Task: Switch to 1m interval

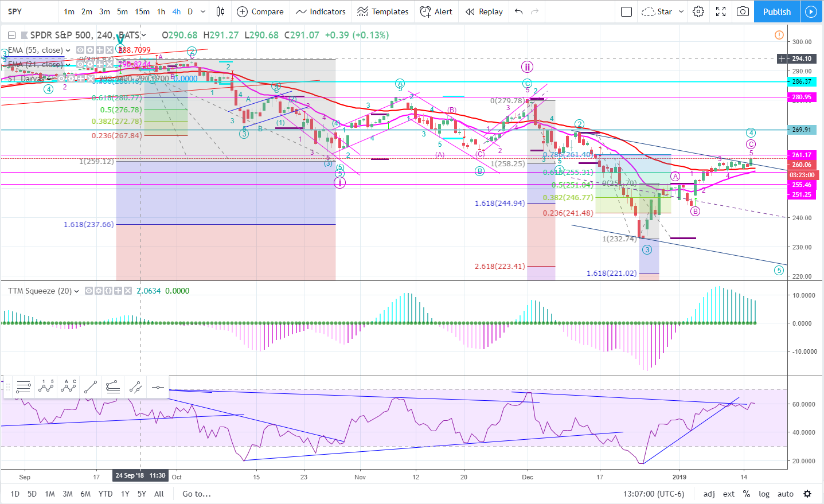Action: 69,11
